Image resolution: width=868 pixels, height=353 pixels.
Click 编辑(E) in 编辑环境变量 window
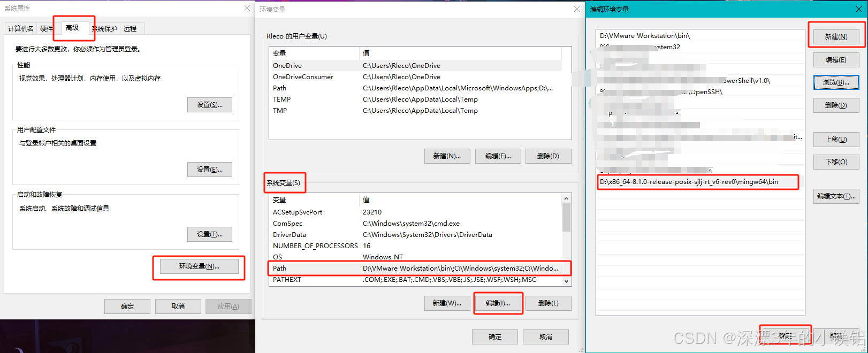coord(836,60)
